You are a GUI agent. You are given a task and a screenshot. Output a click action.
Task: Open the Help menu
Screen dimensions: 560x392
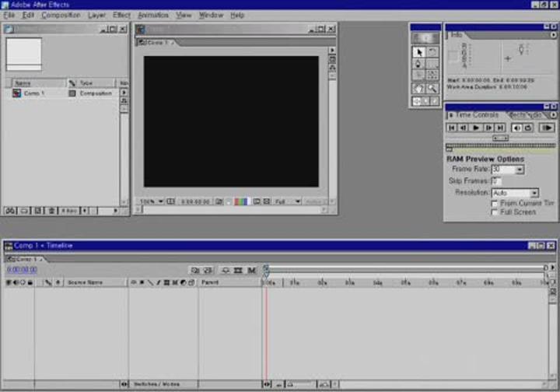(237, 15)
